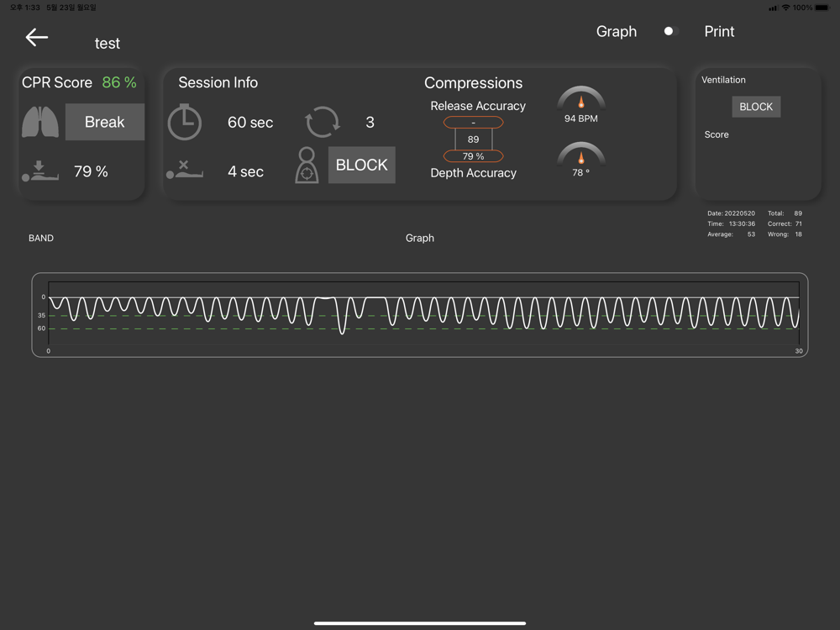Click the cycle count value 3
The height and width of the screenshot is (630, 840).
(x=370, y=122)
